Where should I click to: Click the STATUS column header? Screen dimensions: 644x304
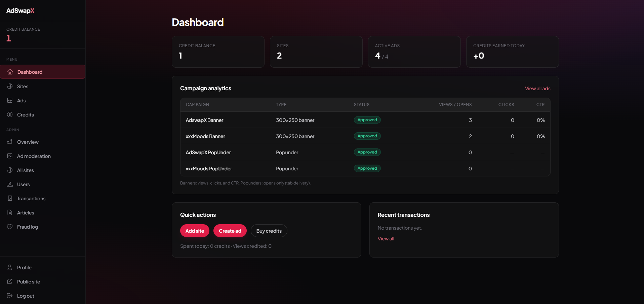361,105
